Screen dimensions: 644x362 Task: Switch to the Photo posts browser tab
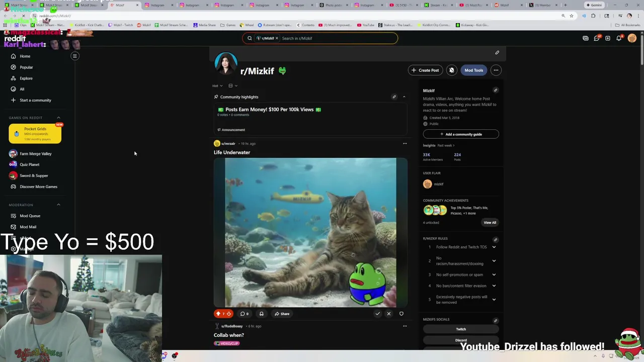pyautogui.click(x=334, y=5)
